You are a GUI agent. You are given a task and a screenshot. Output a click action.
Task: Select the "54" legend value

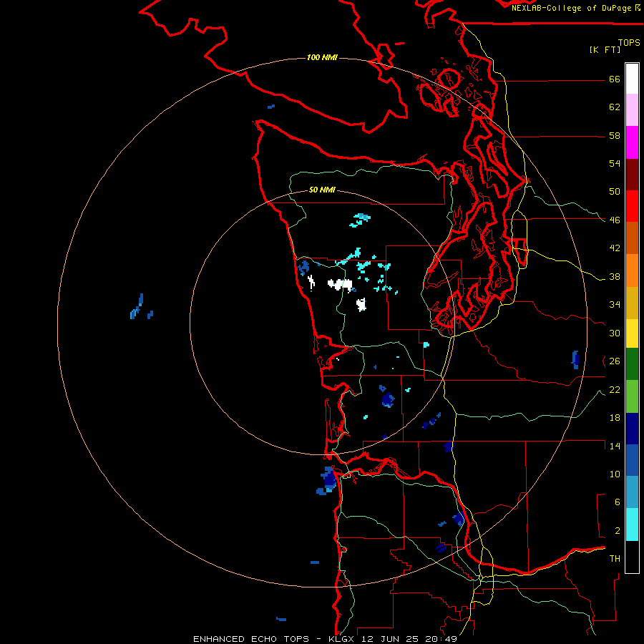615,163
